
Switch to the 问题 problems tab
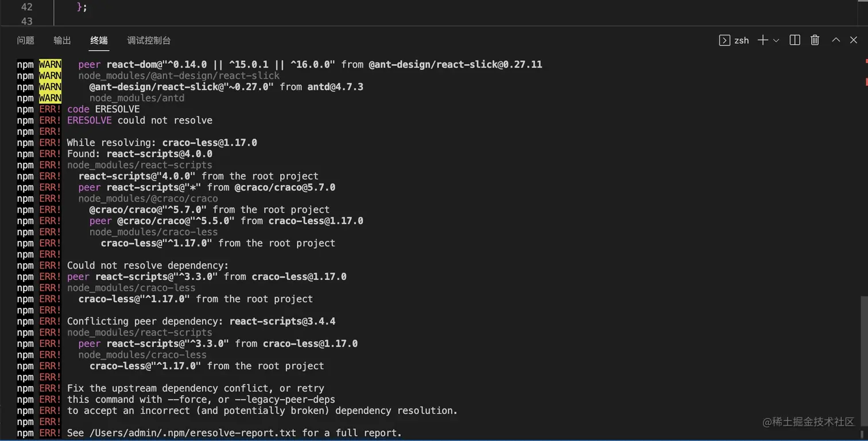click(x=25, y=40)
